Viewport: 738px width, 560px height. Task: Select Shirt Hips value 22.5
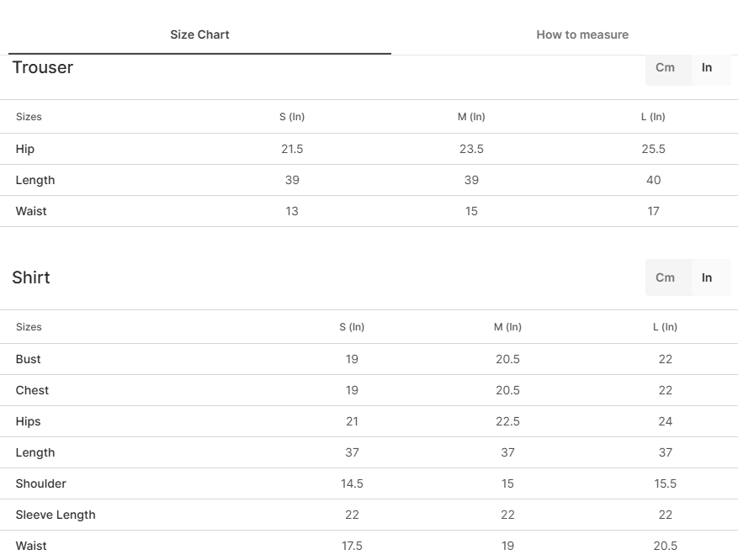click(x=507, y=421)
